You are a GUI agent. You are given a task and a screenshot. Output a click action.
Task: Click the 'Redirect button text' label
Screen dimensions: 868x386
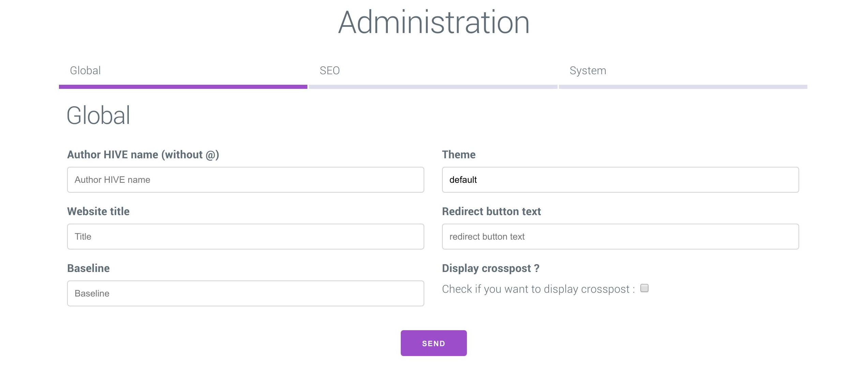491,211
